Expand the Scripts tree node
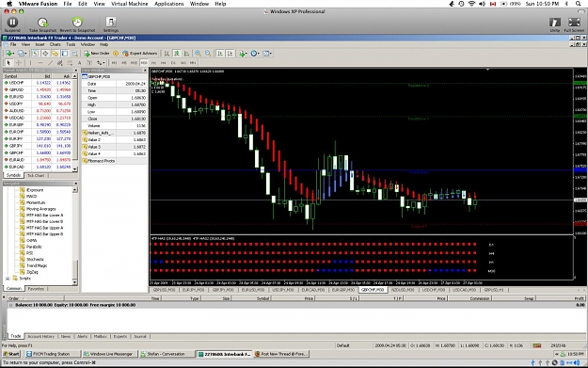 (x=8, y=279)
